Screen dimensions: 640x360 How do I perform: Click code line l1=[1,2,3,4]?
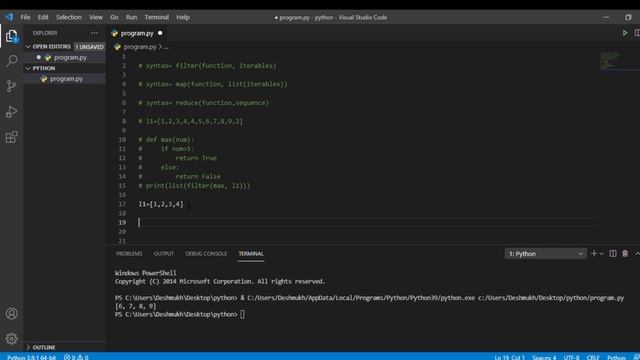[161, 204]
